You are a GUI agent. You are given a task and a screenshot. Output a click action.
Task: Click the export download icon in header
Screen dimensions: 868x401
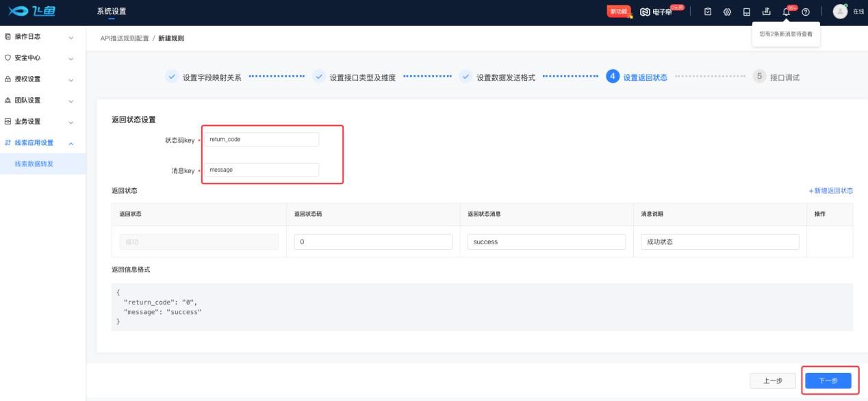coord(766,12)
